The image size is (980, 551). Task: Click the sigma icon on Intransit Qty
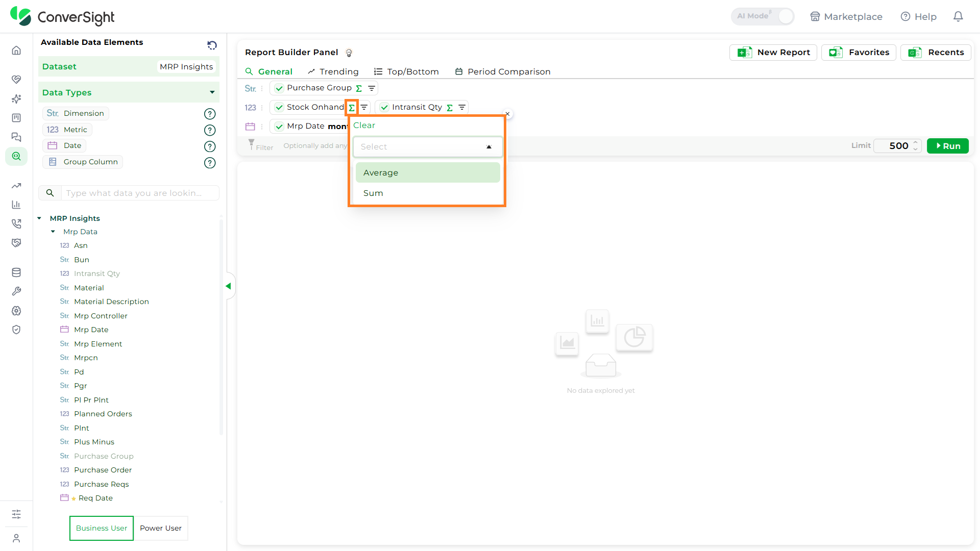(x=450, y=108)
